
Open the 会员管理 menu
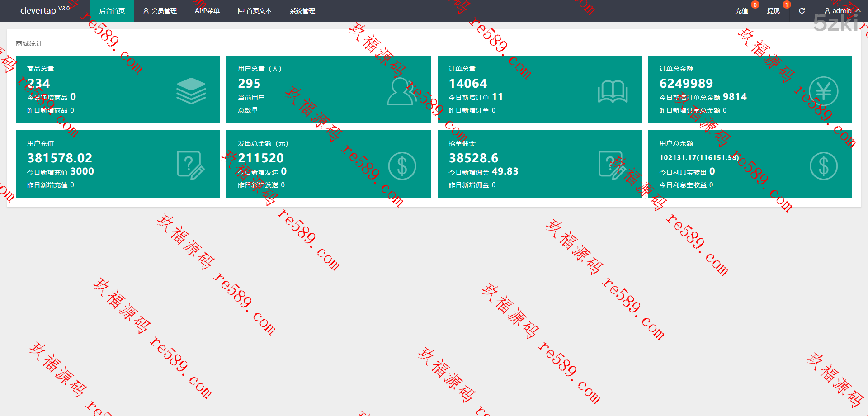(160, 11)
